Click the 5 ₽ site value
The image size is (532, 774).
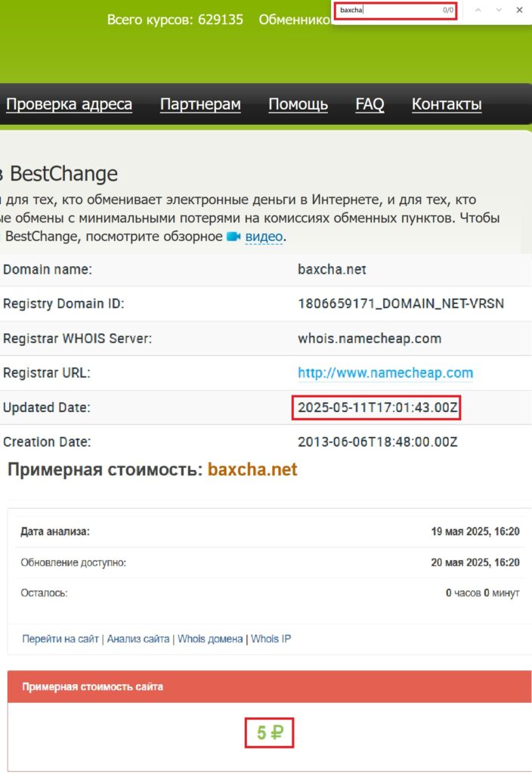[x=269, y=732]
